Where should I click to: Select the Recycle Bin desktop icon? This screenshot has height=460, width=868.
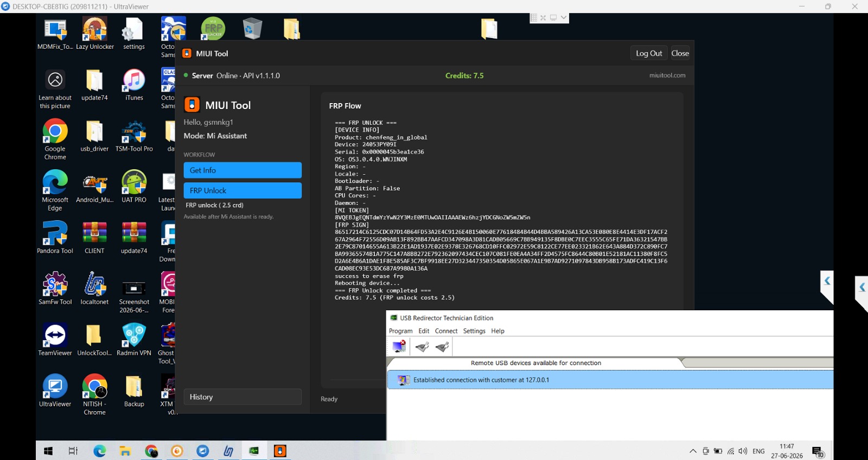pos(252,28)
